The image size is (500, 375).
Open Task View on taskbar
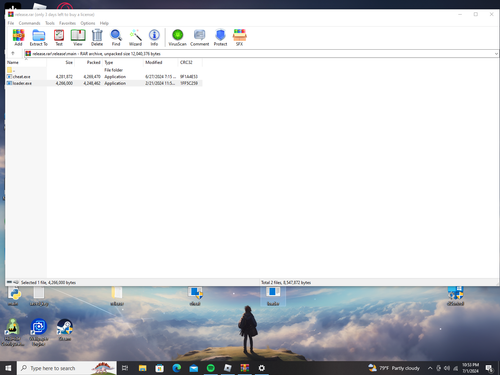pyautogui.click(x=125, y=368)
